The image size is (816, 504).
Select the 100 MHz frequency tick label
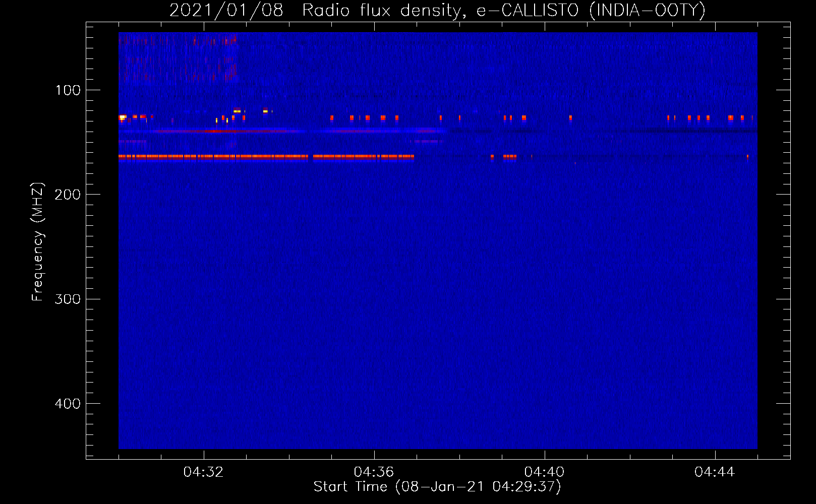point(68,90)
